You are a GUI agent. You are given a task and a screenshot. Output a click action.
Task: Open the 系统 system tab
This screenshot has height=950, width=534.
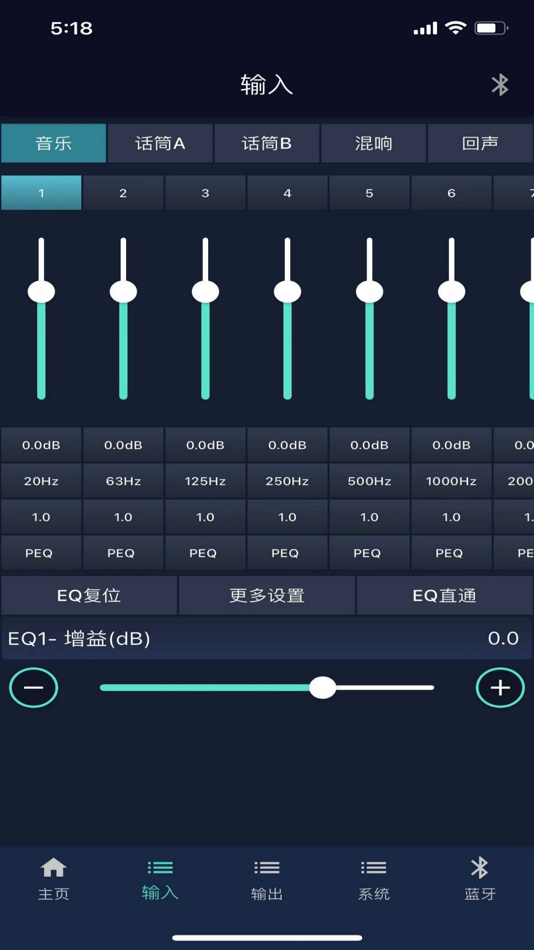373,879
